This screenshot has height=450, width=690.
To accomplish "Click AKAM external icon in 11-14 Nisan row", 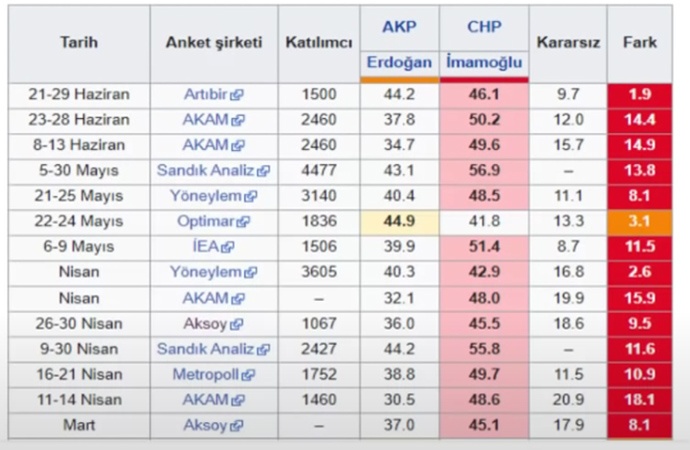I will point(237,399).
